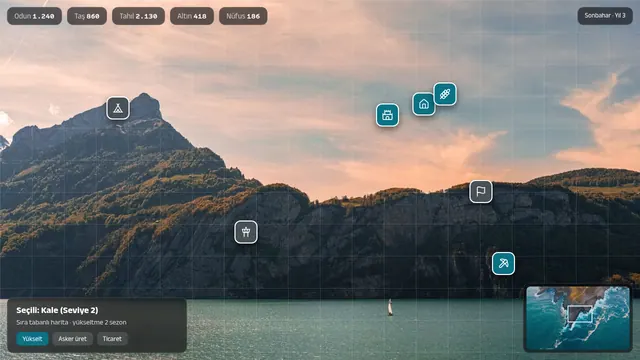This screenshot has height=360, width=640.
Task: Click the Sıra tabanlı harita description text
Action: tap(71, 322)
